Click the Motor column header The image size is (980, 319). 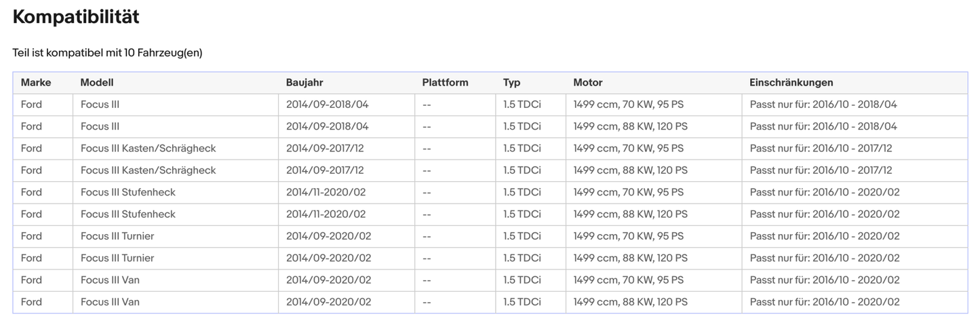click(588, 83)
